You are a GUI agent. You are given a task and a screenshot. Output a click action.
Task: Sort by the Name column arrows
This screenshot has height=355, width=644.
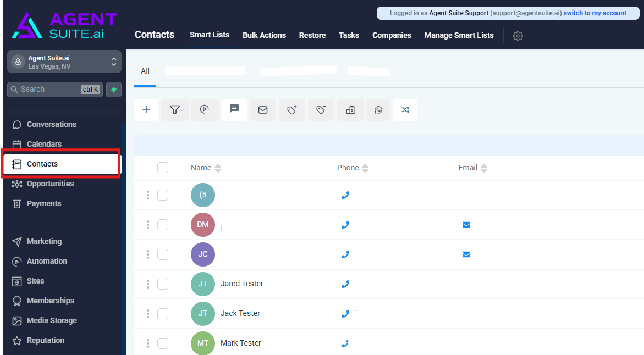point(218,168)
